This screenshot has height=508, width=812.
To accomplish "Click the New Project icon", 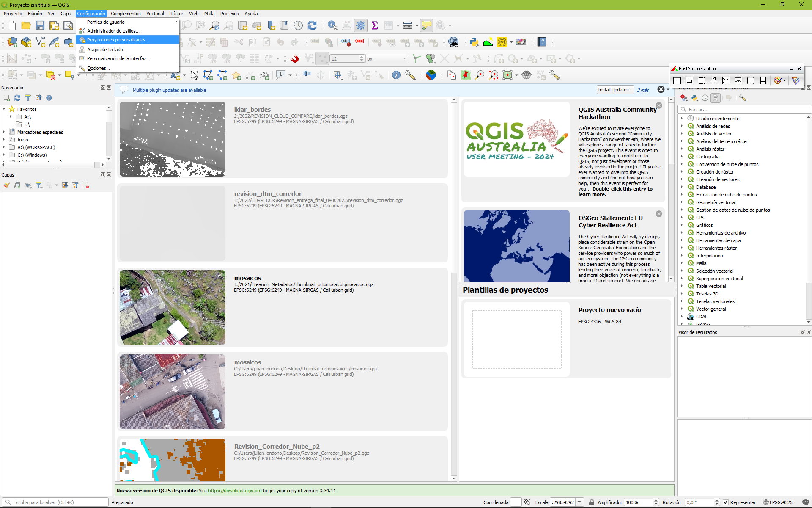I will click(x=12, y=26).
